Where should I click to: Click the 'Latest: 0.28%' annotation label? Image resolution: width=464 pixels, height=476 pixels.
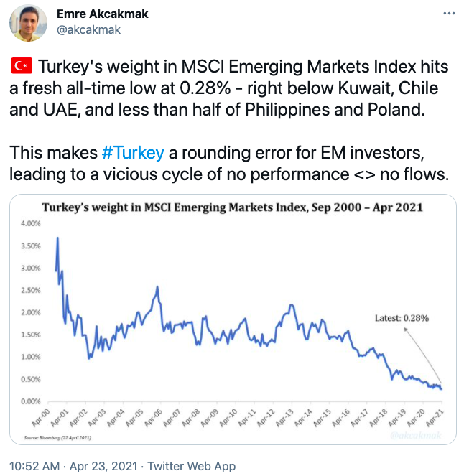(x=402, y=317)
